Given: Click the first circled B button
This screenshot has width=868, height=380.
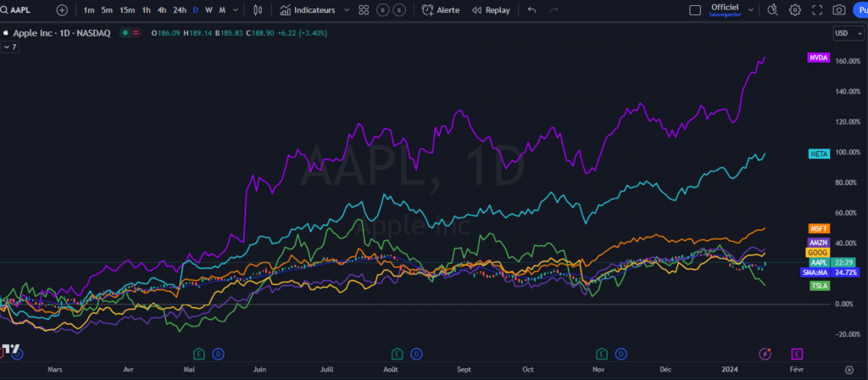Looking at the screenshot, I should (382, 10).
